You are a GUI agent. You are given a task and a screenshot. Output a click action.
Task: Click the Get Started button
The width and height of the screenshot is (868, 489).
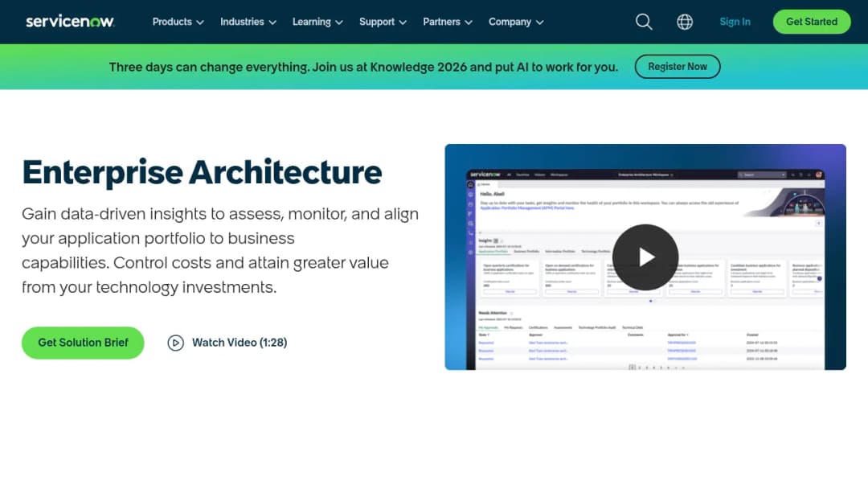click(812, 22)
